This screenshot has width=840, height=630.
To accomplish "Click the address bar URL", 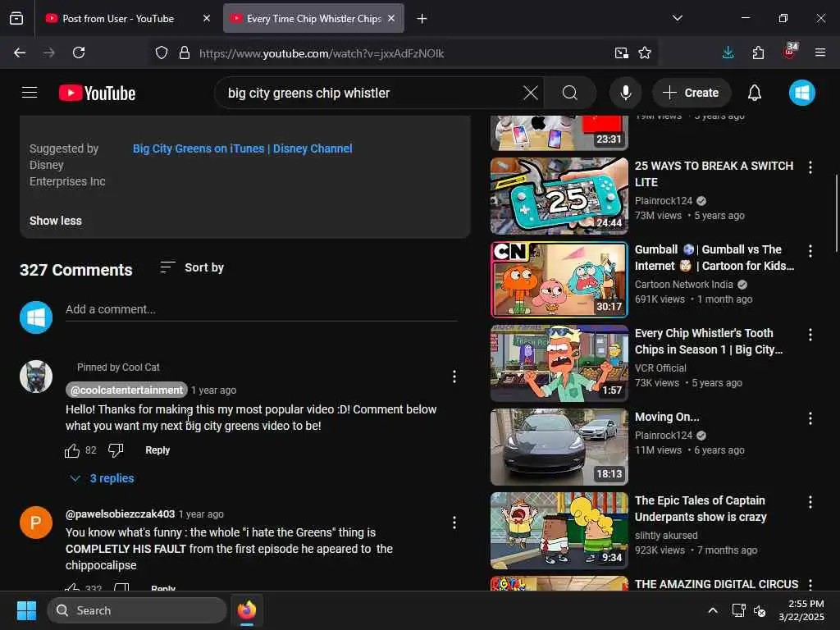I will tap(322, 53).
